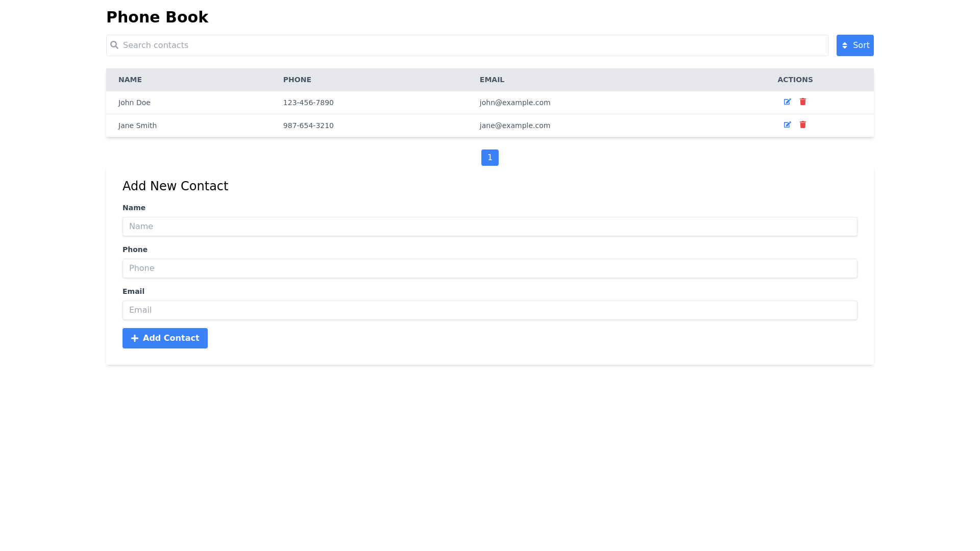Image resolution: width=980 pixels, height=551 pixels.
Task: Click the search magnifier icon
Action: point(114,45)
